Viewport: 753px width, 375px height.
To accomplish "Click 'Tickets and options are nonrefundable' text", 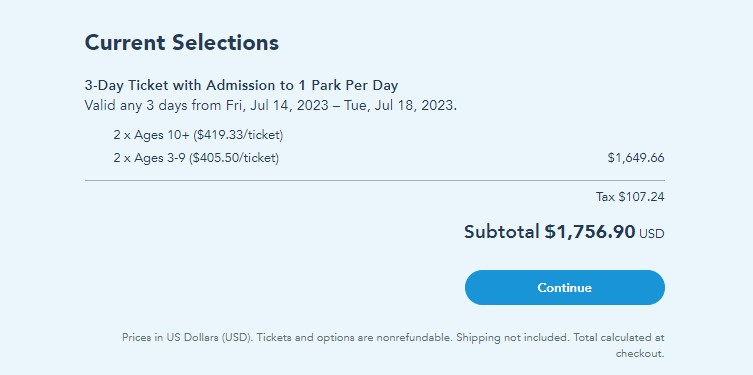I will pos(355,337).
